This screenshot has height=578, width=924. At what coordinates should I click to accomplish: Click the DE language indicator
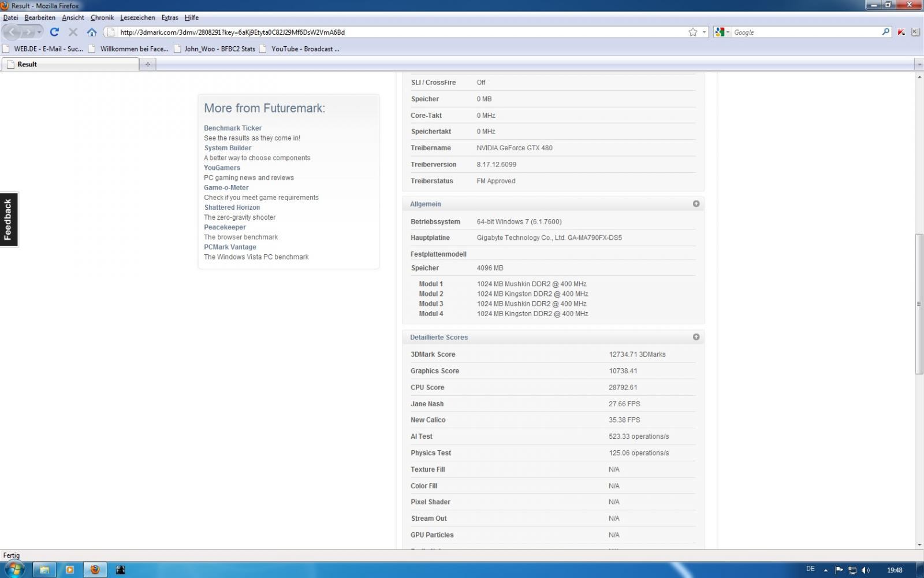[810, 569]
